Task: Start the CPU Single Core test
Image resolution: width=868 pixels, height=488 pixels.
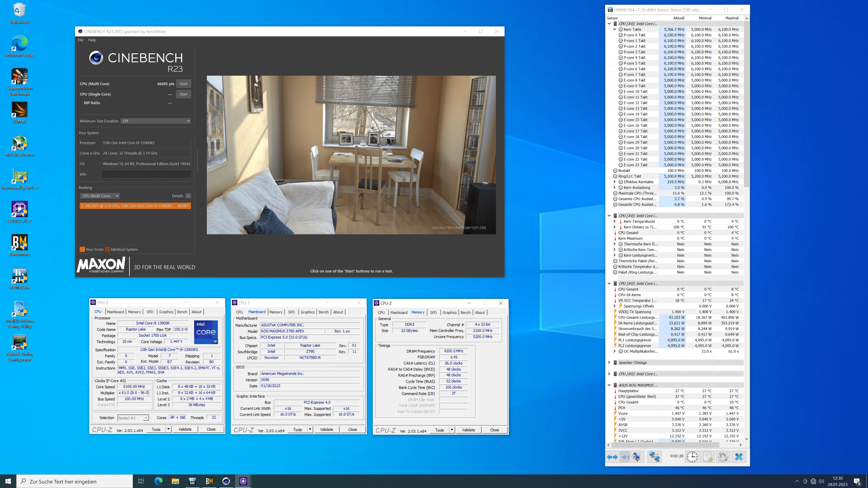Action: click(x=183, y=94)
